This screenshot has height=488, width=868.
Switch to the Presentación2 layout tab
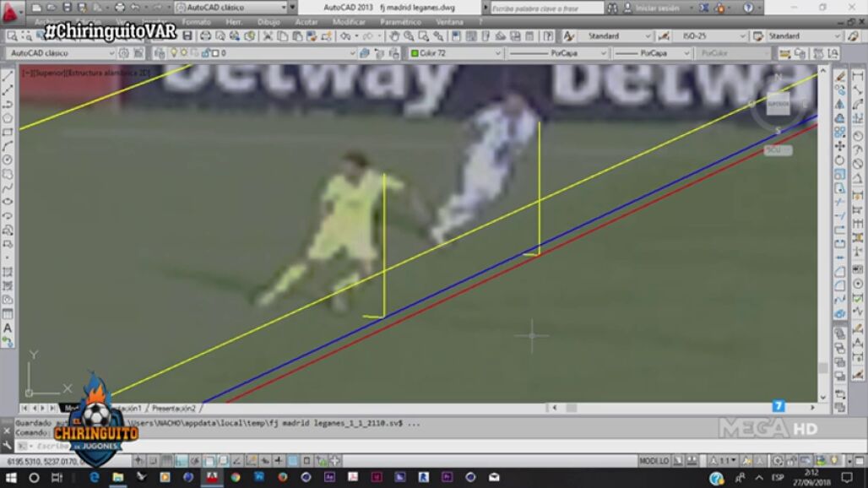(173, 408)
